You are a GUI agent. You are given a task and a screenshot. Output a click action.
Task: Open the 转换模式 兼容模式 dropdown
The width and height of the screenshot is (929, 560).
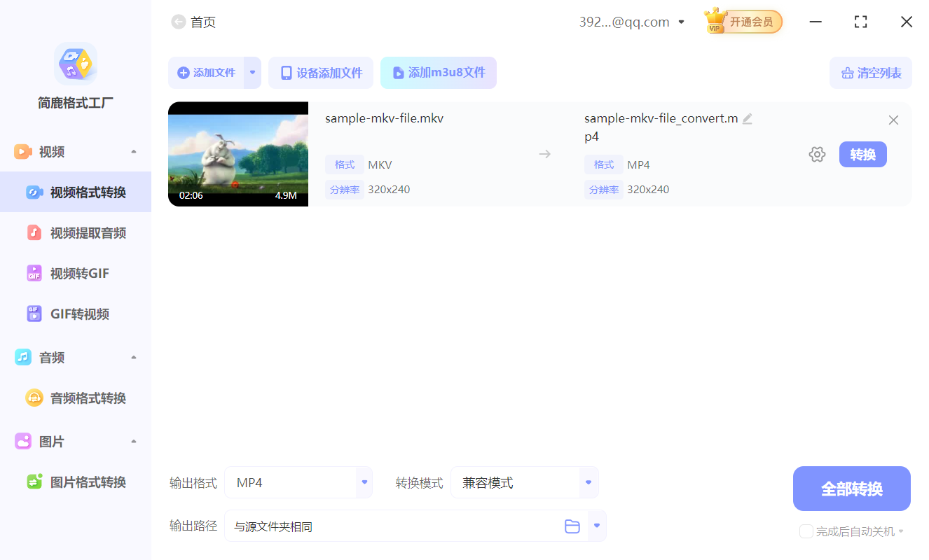coord(588,482)
